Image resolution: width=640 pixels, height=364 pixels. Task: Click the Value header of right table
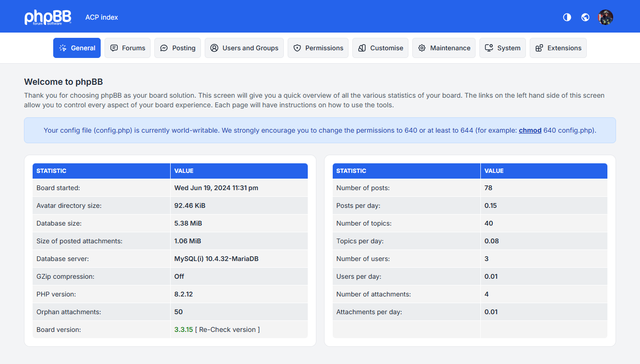coord(494,171)
